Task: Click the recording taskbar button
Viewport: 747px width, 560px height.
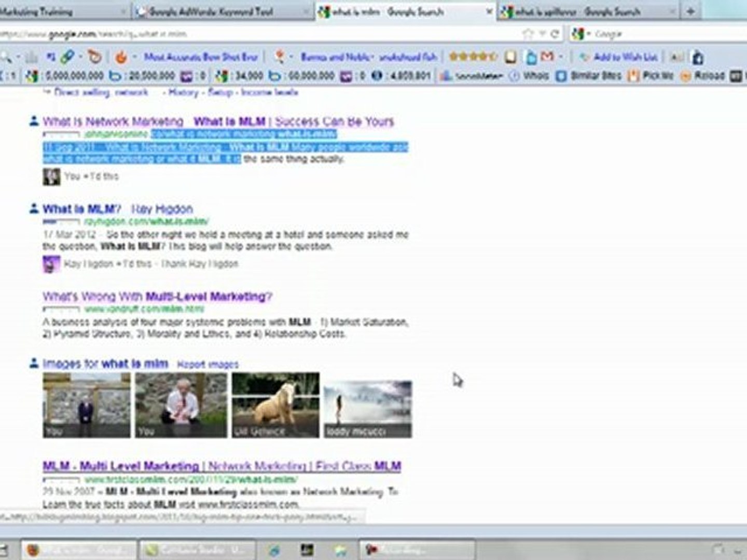Action: (x=417, y=550)
